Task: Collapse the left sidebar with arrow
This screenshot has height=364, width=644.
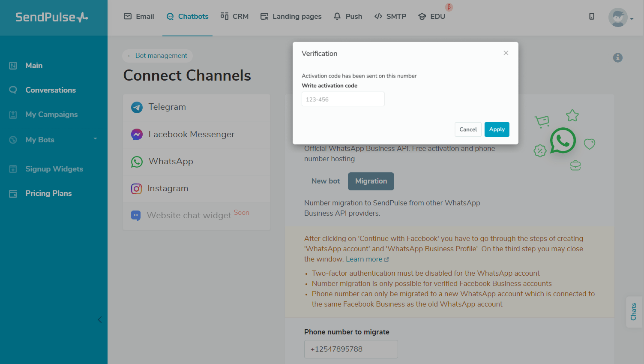Action: tap(100, 319)
